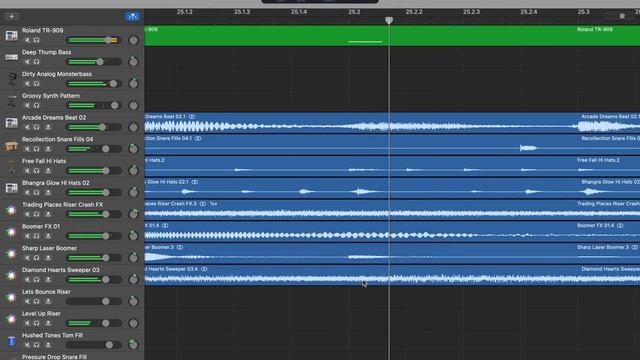This screenshot has width=640, height=360.
Task: Toggle the blue catch playhead button
Action: pos(132,16)
